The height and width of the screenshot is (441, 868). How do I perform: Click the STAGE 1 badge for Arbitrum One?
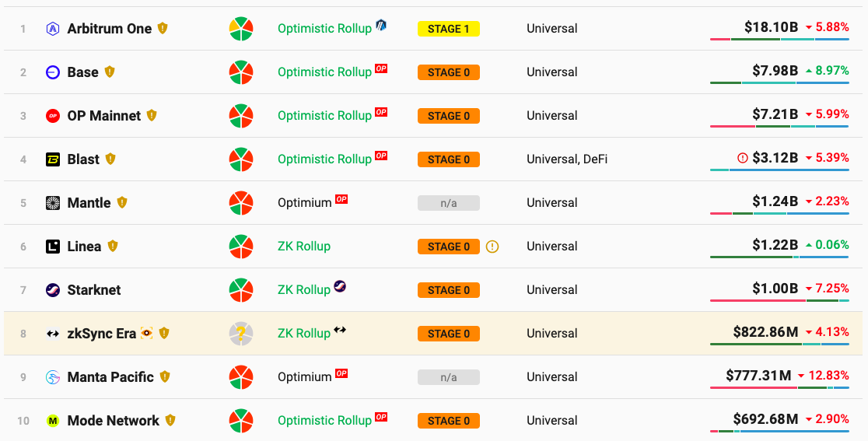(449, 29)
